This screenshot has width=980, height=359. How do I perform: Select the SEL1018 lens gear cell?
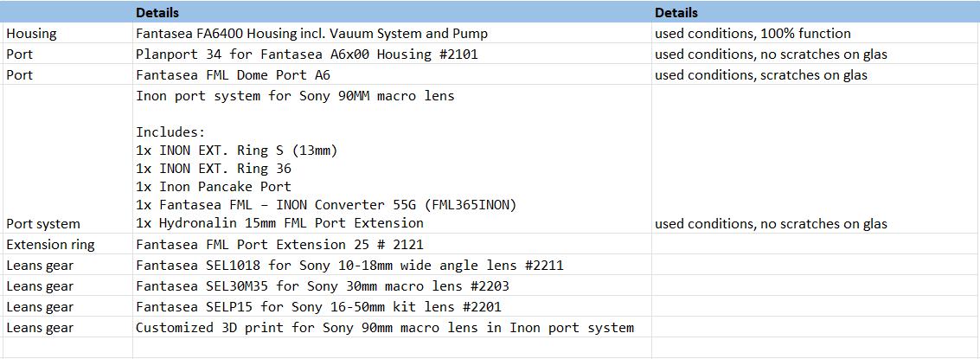point(392,266)
